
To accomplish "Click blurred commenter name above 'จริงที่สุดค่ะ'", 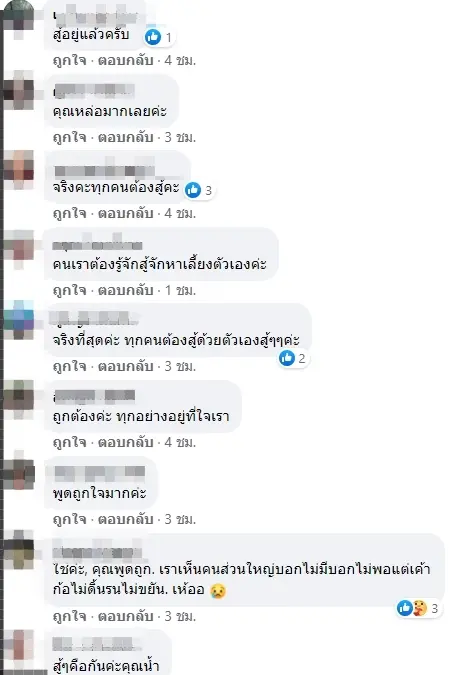I will click(x=93, y=318).
